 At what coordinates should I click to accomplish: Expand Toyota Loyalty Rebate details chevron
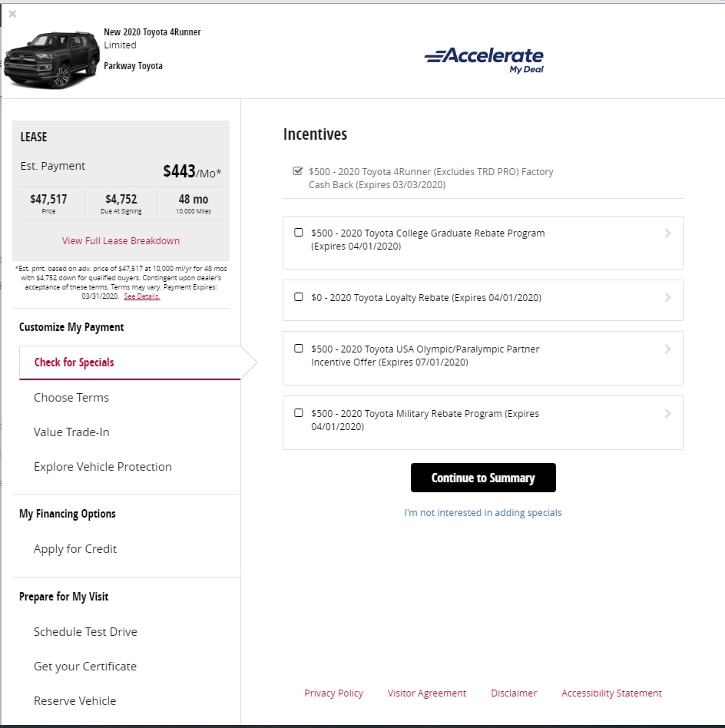click(x=668, y=298)
